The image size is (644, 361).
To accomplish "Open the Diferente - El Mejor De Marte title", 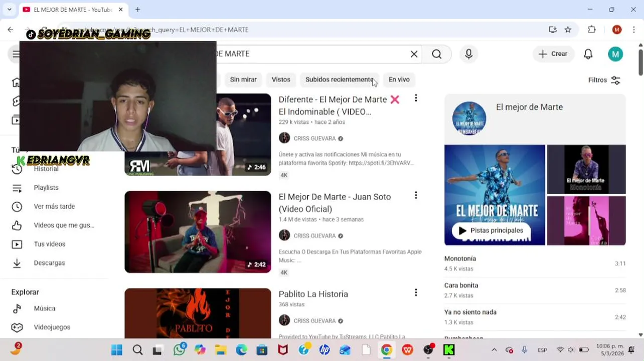I will click(x=339, y=105).
